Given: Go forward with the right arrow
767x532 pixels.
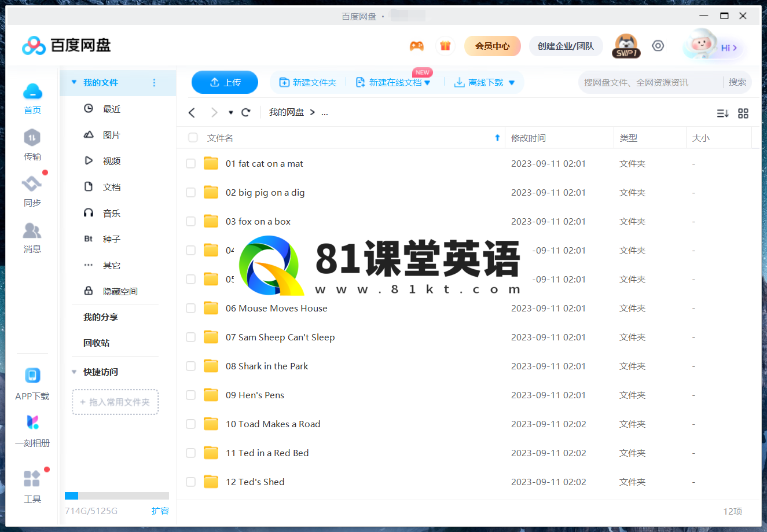Looking at the screenshot, I should point(214,112).
